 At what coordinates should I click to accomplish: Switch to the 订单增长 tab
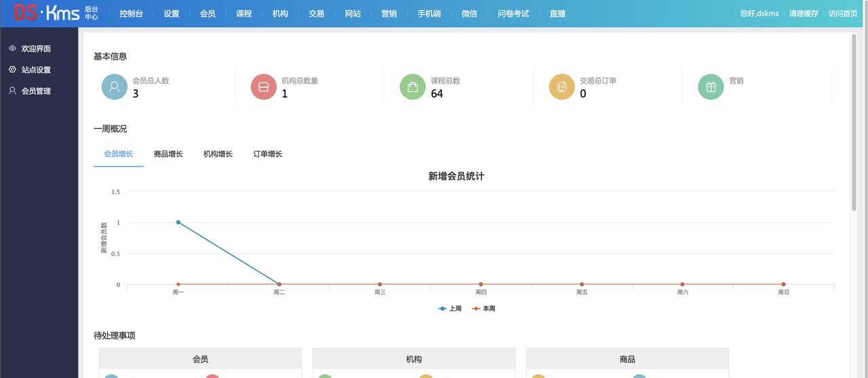pos(268,154)
